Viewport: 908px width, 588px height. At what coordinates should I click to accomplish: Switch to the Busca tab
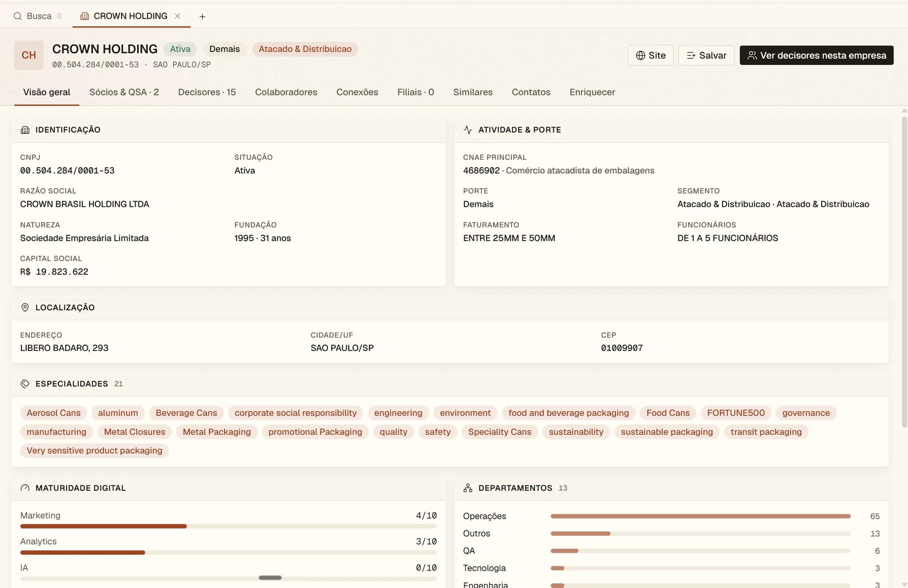[38, 16]
